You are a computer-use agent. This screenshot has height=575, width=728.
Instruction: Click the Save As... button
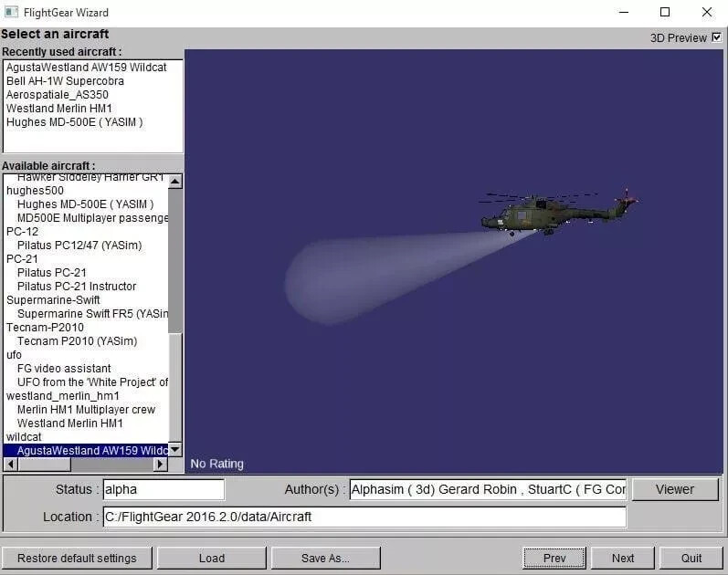[325, 558]
